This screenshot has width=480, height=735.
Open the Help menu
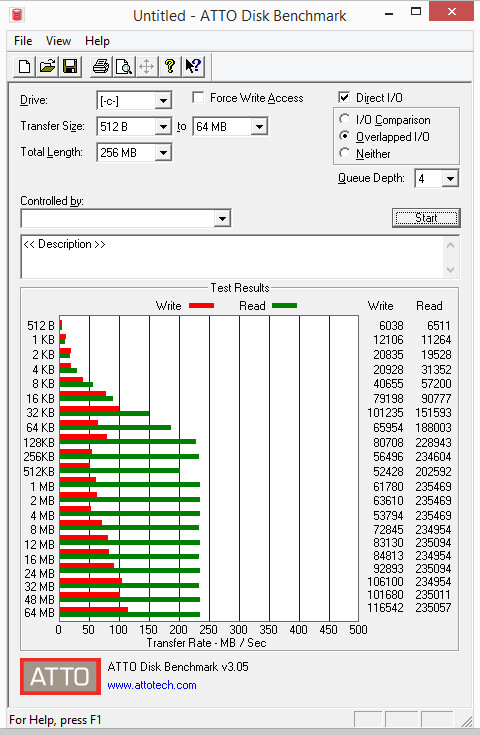(97, 41)
